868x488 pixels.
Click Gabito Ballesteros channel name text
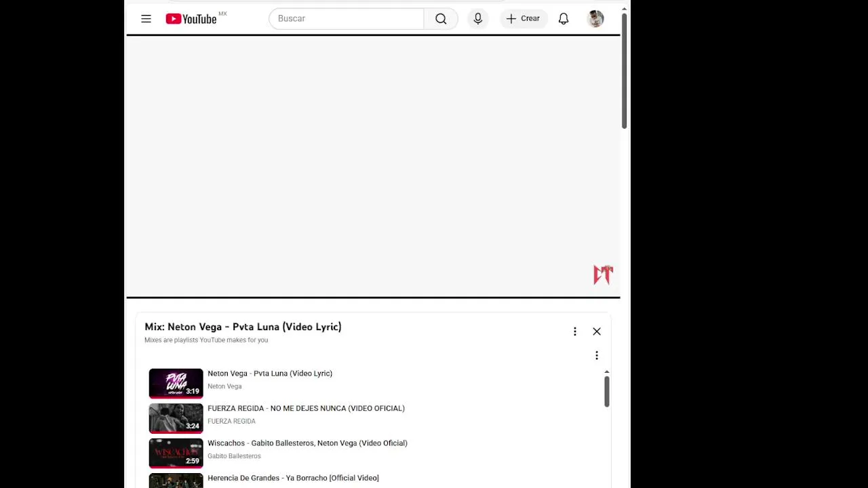point(234,456)
